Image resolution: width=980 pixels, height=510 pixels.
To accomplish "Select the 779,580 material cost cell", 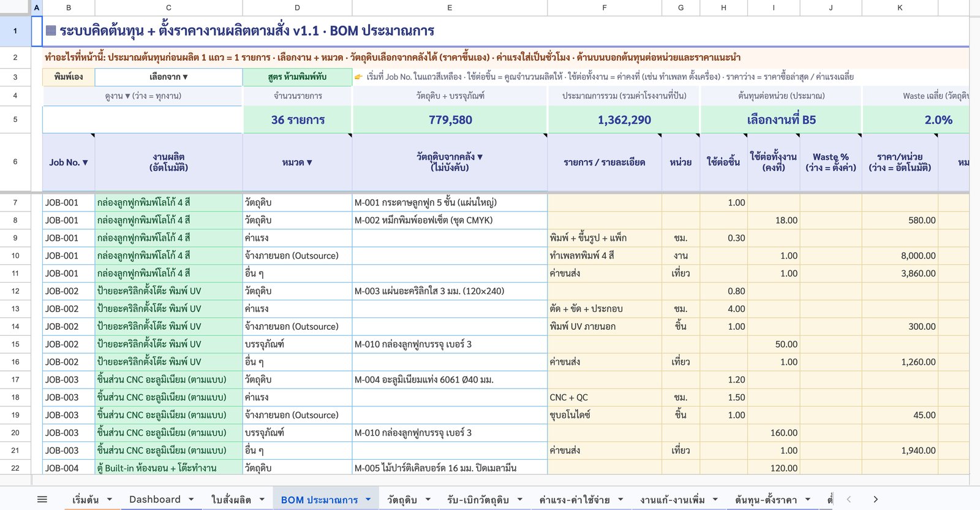I will tap(450, 120).
